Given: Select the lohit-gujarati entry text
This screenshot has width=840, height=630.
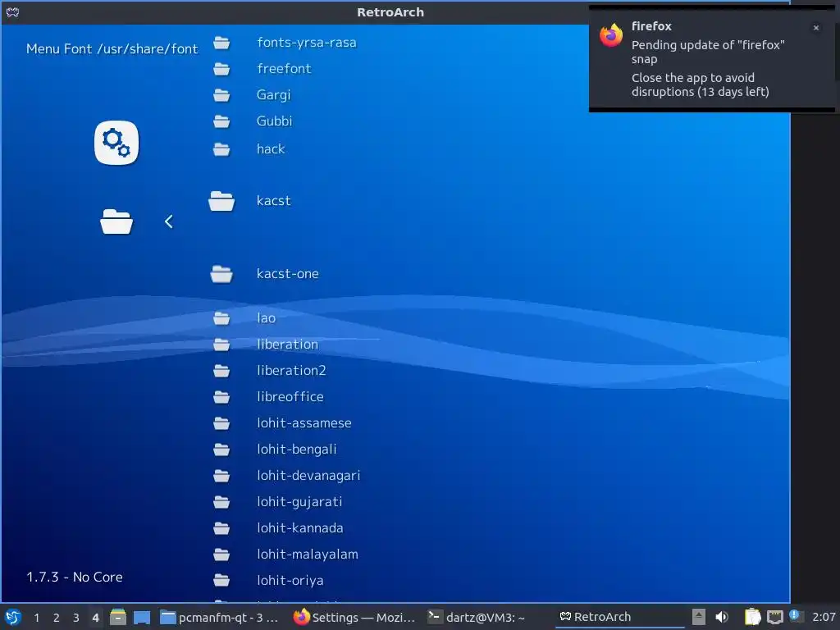Looking at the screenshot, I should click(299, 502).
